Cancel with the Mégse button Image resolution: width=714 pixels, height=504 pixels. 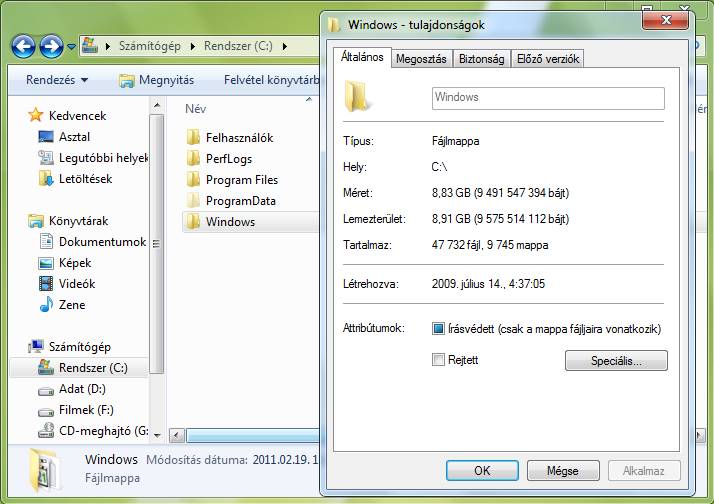pyautogui.click(x=563, y=470)
